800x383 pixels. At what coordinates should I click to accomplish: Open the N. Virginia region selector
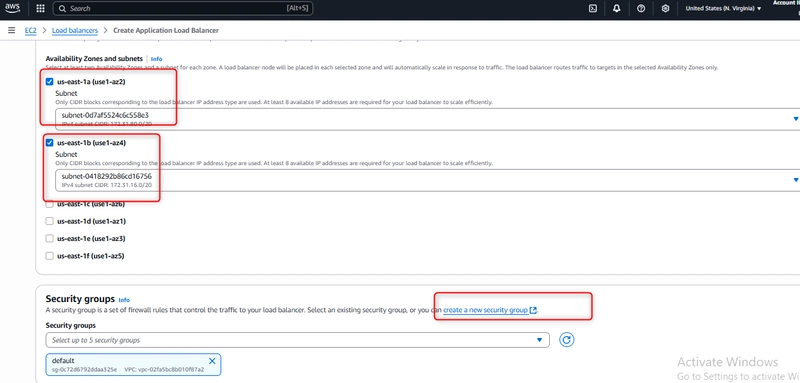pyautogui.click(x=723, y=9)
